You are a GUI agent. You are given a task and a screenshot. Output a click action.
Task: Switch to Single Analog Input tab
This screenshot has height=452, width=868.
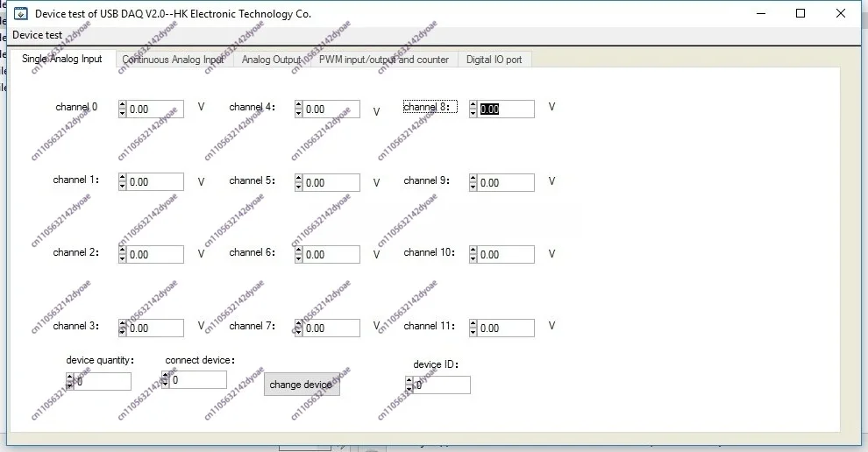point(62,59)
